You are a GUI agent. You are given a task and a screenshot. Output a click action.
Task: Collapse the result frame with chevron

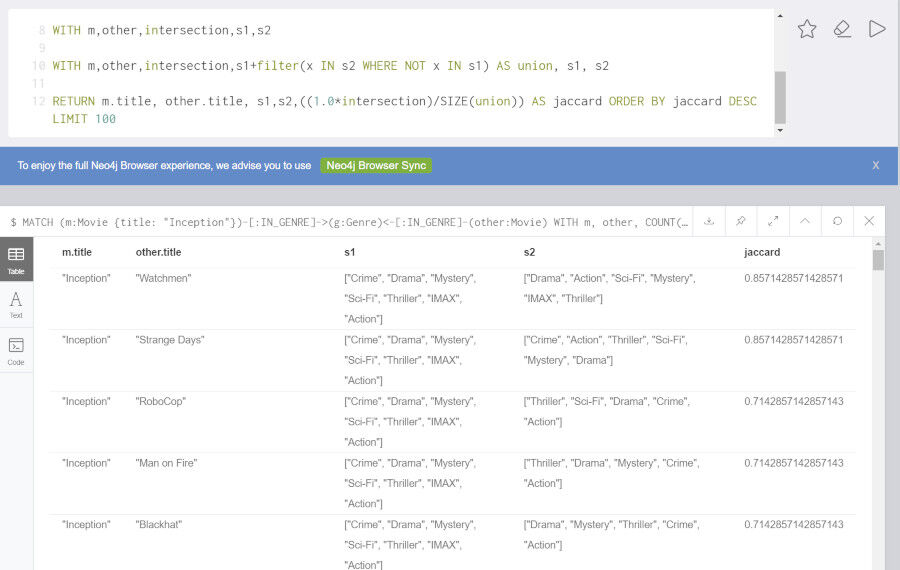click(x=805, y=221)
